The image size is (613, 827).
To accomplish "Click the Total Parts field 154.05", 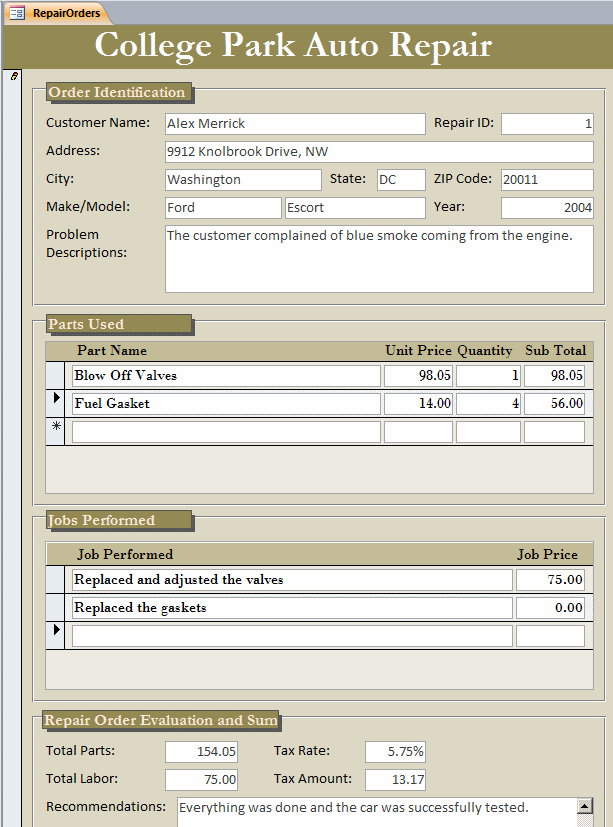I will click(202, 752).
